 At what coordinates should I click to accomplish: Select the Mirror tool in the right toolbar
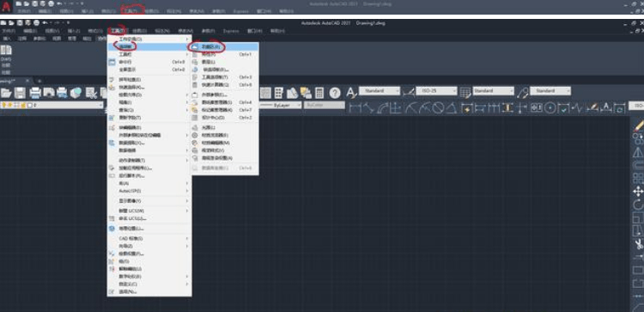(x=638, y=152)
